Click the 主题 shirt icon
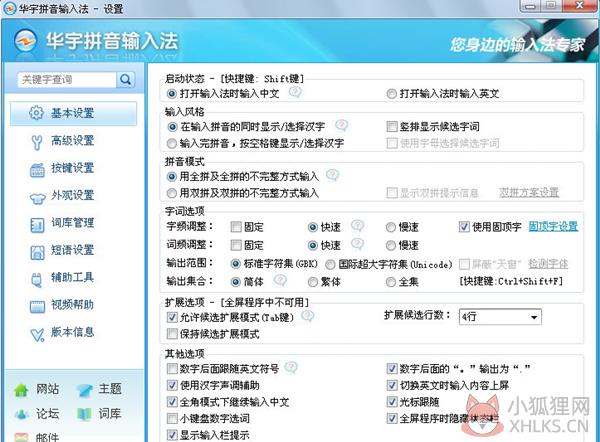The width and height of the screenshot is (600, 442). point(84,390)
